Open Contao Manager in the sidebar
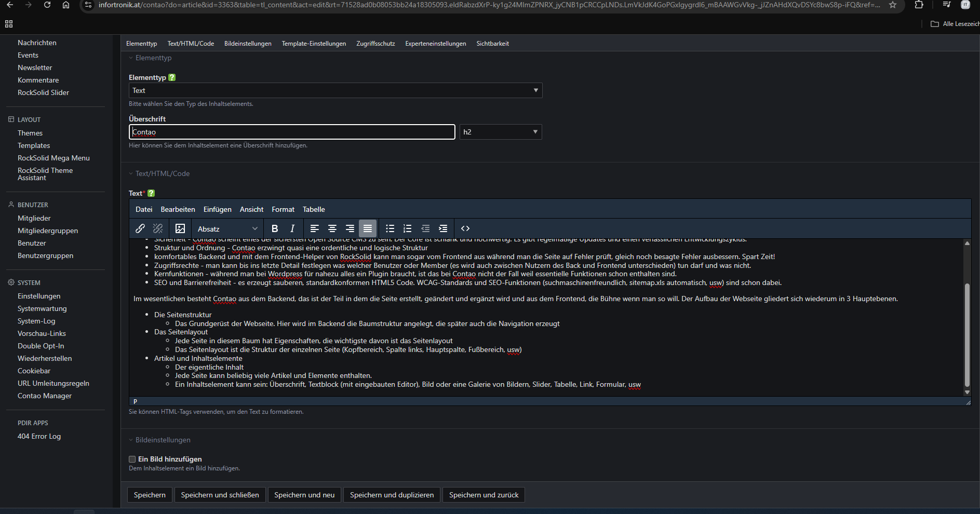 coord(45,396)
